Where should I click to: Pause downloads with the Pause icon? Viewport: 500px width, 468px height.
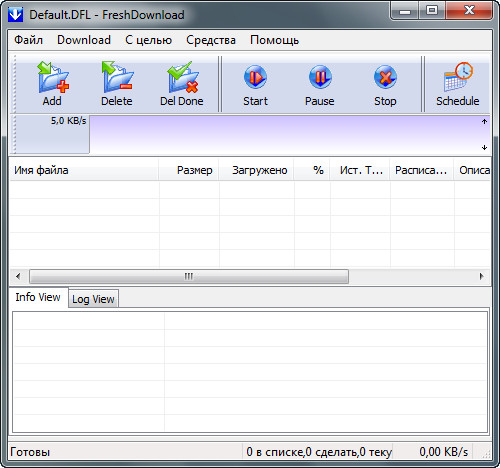coord(320,77)
